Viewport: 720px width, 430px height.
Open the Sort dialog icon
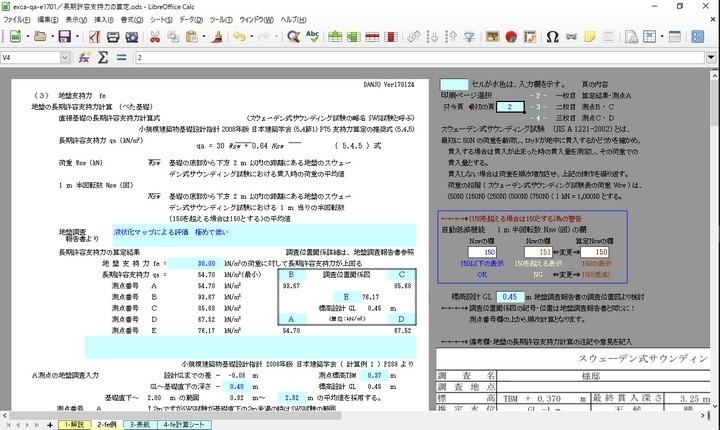coord(414,36)
